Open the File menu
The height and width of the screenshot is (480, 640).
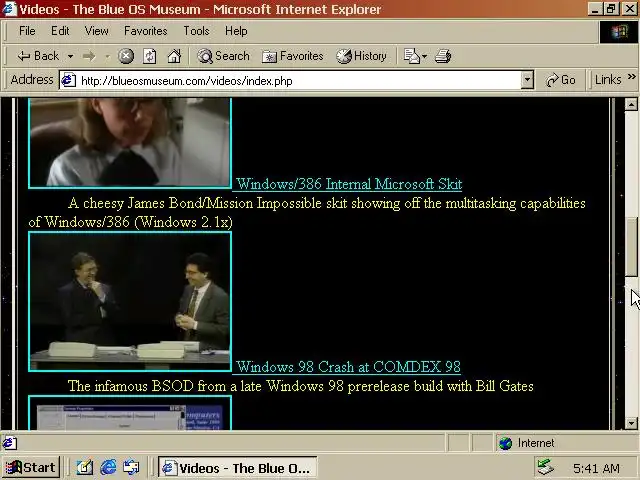pyautogui.click(x=27, y=31)
